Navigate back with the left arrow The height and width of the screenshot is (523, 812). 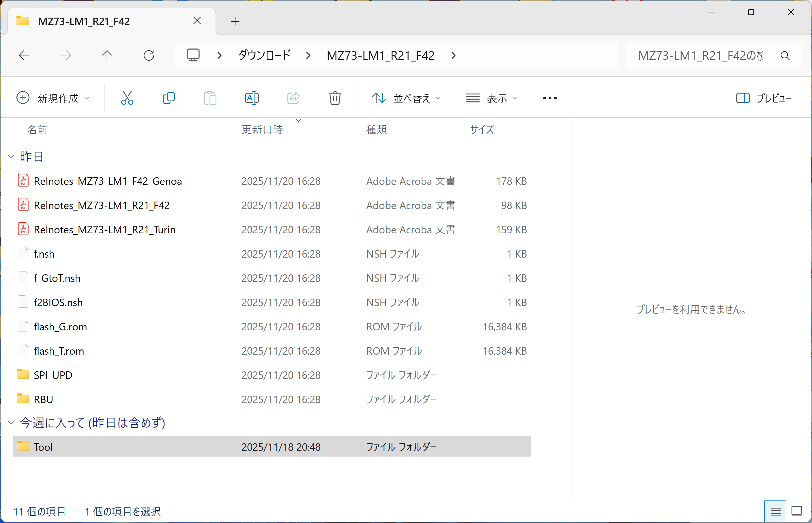coord(24,55)
